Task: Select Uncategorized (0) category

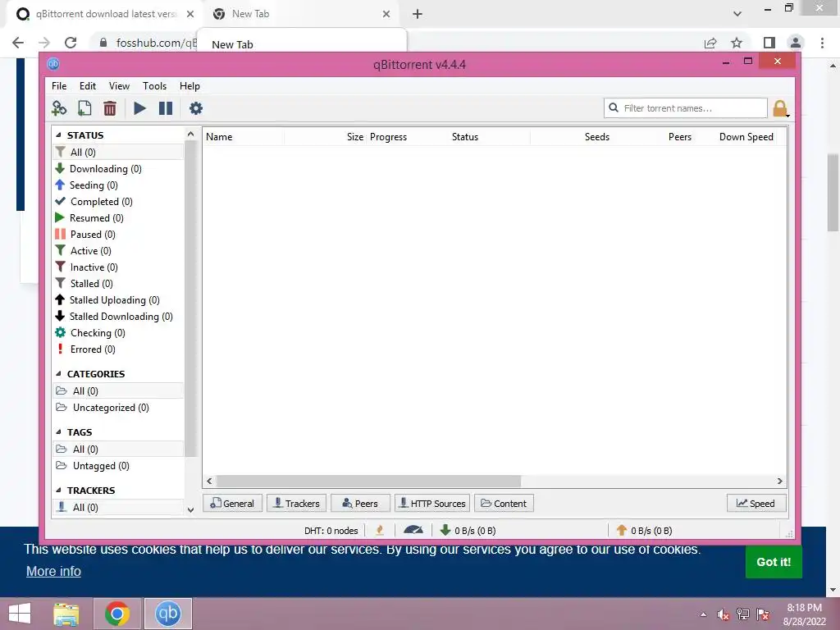Action: (111, 408)
